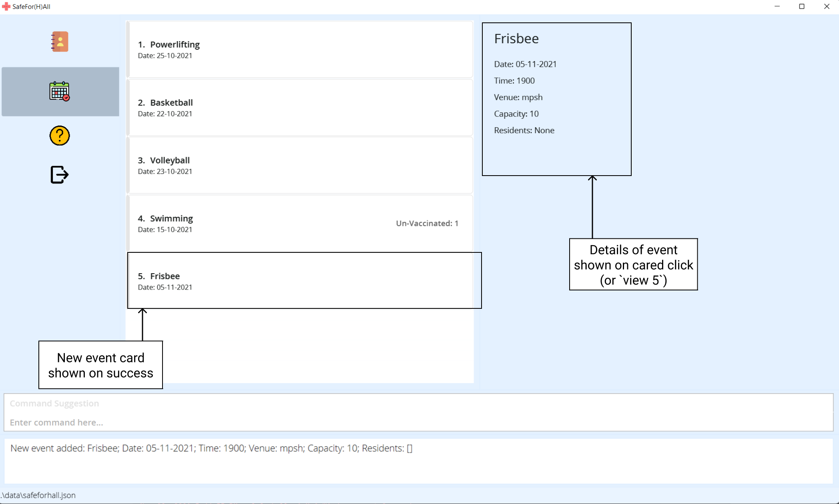Click 'Date: 22-10-2021' under Basketball
This screenshot has height=504, width=839.
pyautogui.click(x=165, y=114)
